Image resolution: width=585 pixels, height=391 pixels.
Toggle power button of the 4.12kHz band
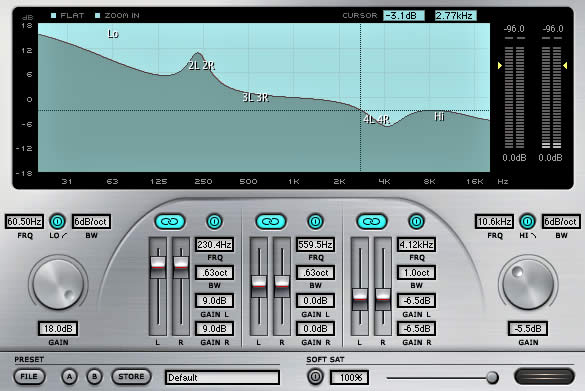[x=416, y=222]
